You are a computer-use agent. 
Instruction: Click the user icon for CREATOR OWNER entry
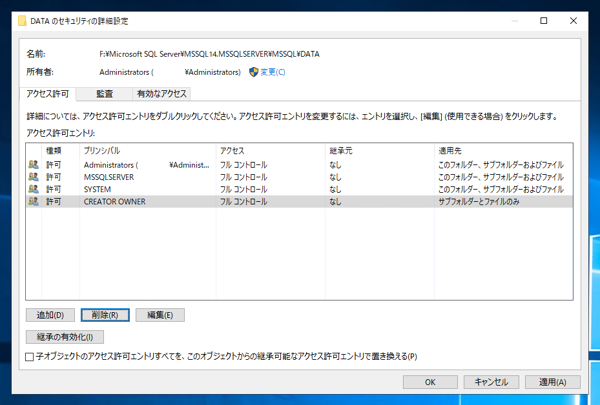[x=34, y=201]
